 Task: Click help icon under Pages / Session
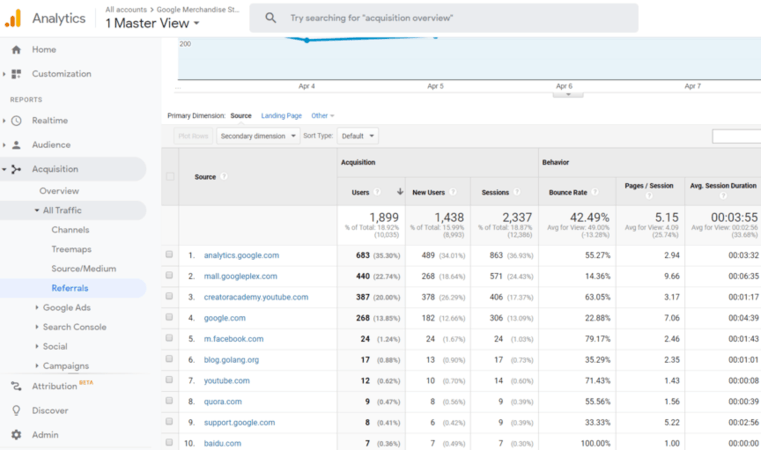[x=649, y=196]
